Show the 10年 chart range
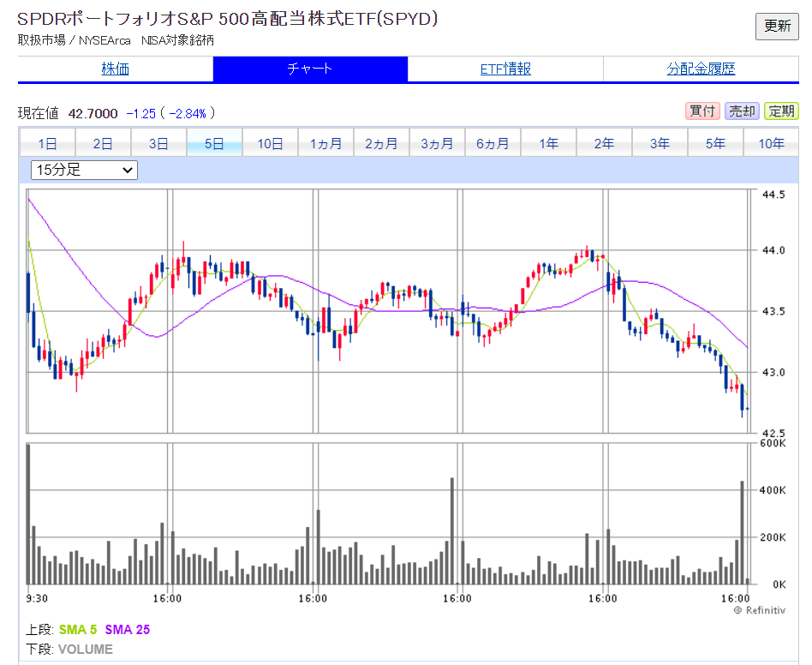Image resolution: width=812 pixels, height=665 pixels. (771, 143)
